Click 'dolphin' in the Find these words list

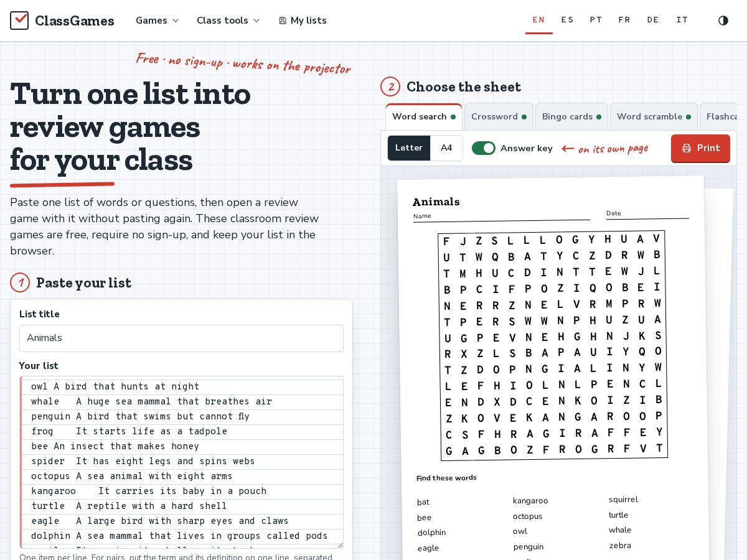[x=431, y=533]
